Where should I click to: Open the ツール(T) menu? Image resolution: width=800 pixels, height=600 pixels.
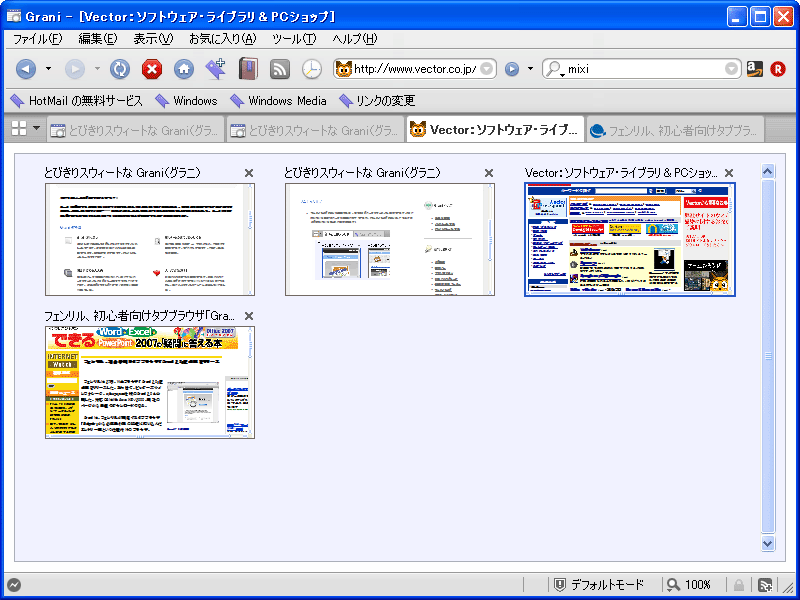pyautogui.click(x=294, y=39)
